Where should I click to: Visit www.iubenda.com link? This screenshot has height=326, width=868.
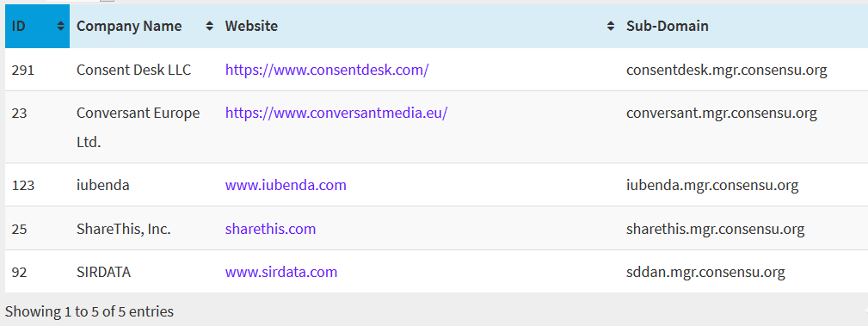click(x=286, y=185)
